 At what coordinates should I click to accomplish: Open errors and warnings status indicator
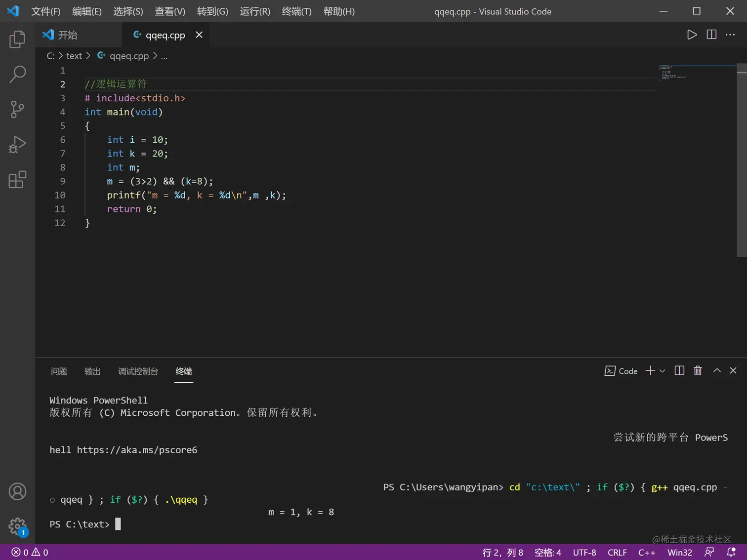tap(30, 552)
